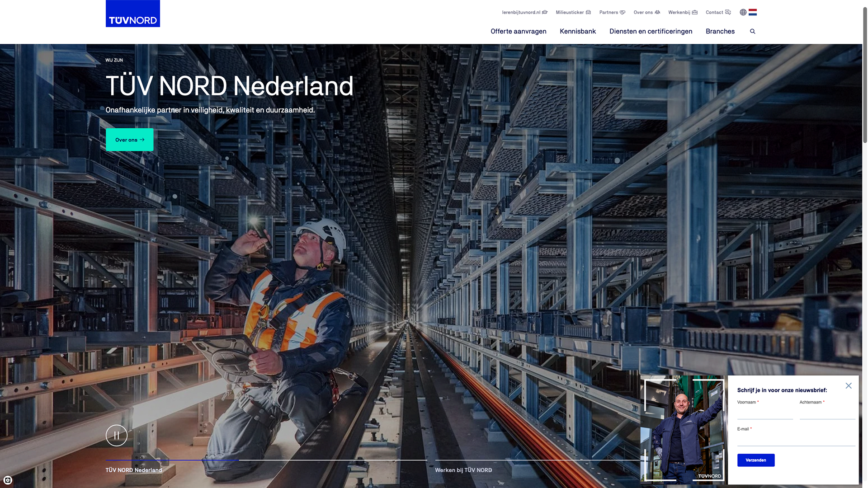
Task: Click the globe language icon
Action: pos(743,12)
